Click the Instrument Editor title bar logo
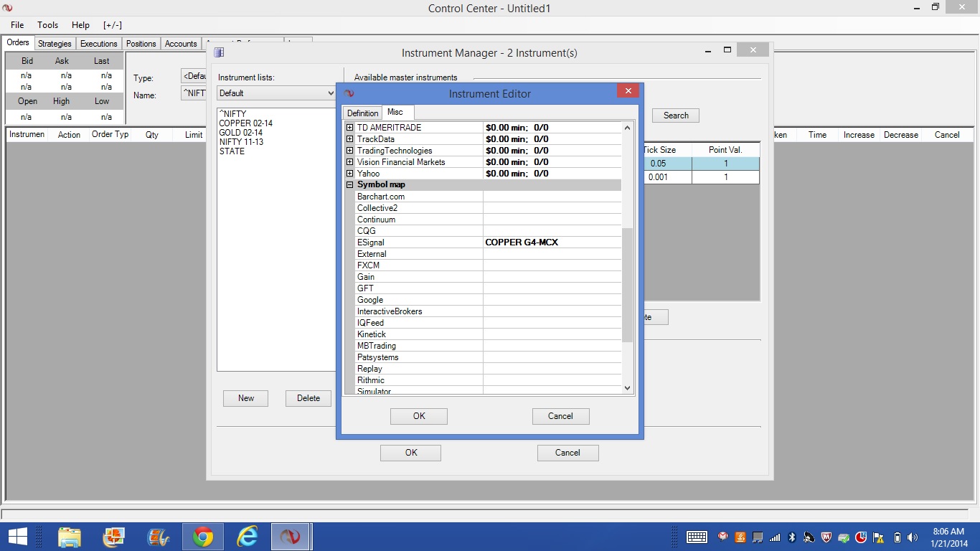This screenshot has width=980, height=551. (349, 93)
